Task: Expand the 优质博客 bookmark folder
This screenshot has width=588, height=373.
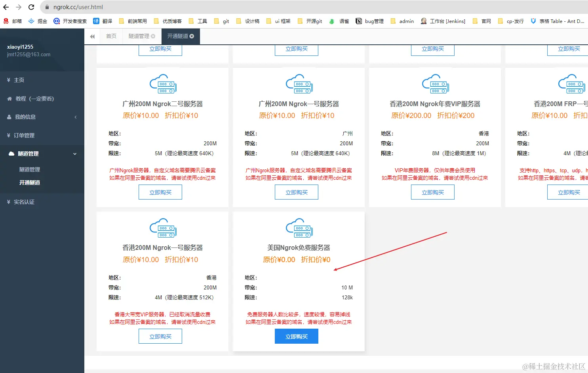Action: point(167,21)
